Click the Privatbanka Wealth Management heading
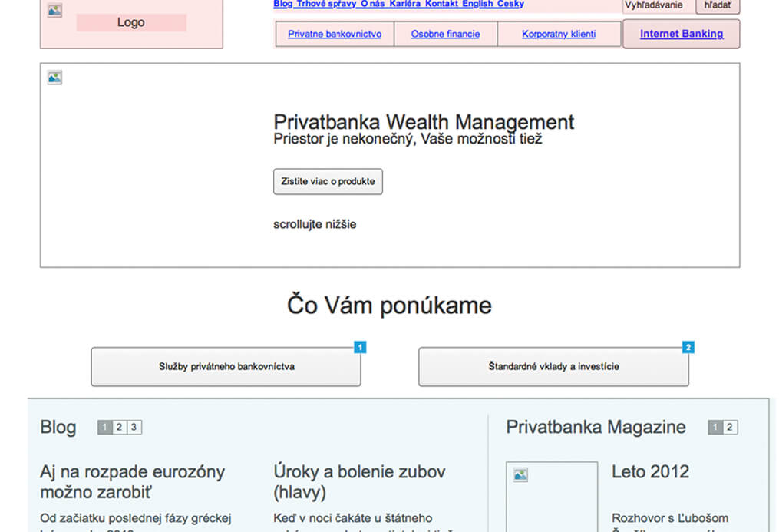Image resolution: width=779 pixels, height=532 pixels. (424, 122)
